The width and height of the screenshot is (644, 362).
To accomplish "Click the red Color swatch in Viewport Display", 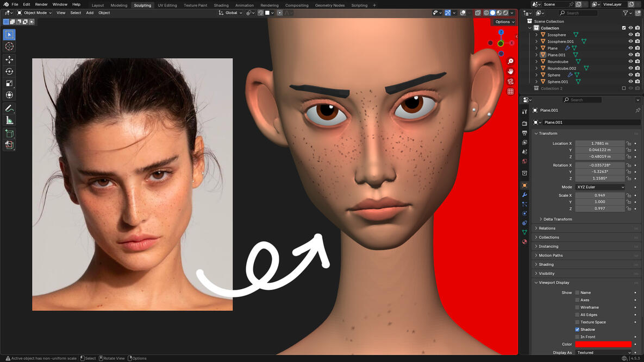I will point(603,344).
